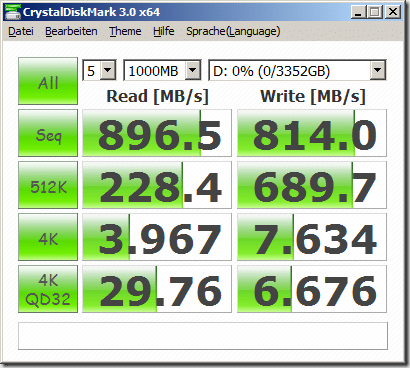Viewport: 410px width, 368px height.
Task: Click the 512K write result 689.7
Action: pos(312,185)
